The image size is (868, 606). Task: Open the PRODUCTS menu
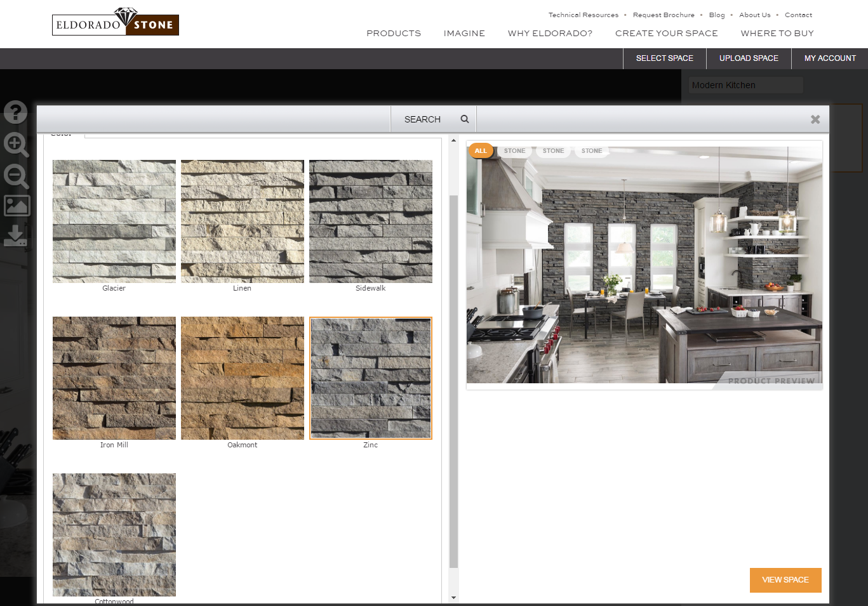(x=393, y=33)
